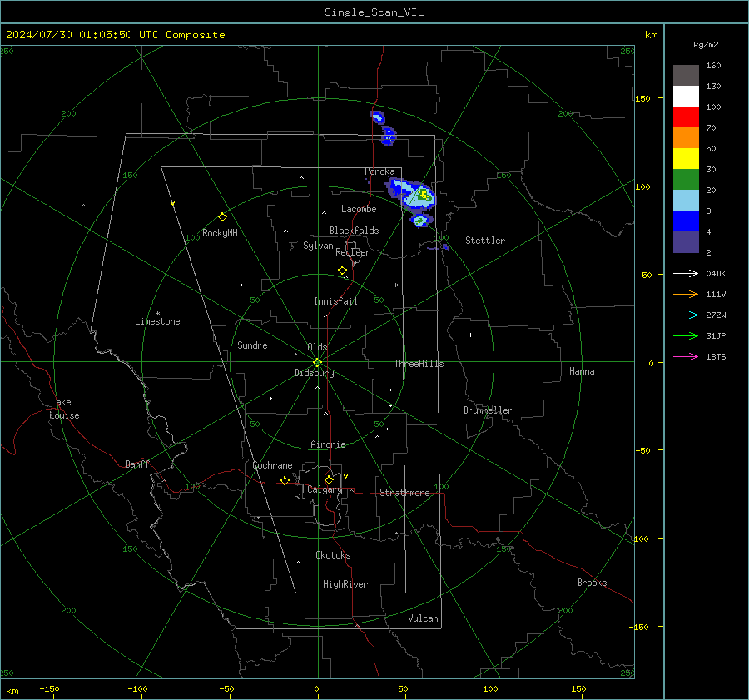This screenshot has height=700, width=749.
Task: Click the kg/m2 units label
Action: tap(706, 45)
